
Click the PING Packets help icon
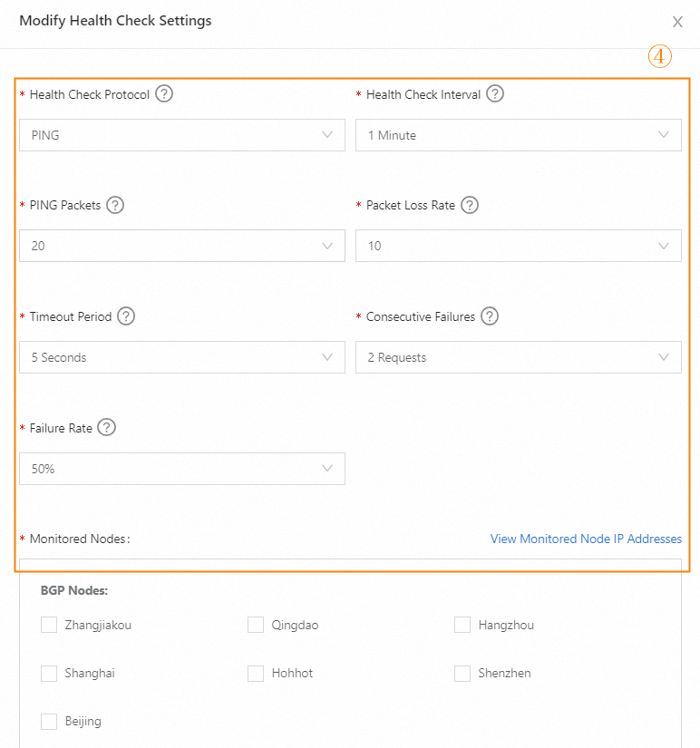tap(115, 205)
